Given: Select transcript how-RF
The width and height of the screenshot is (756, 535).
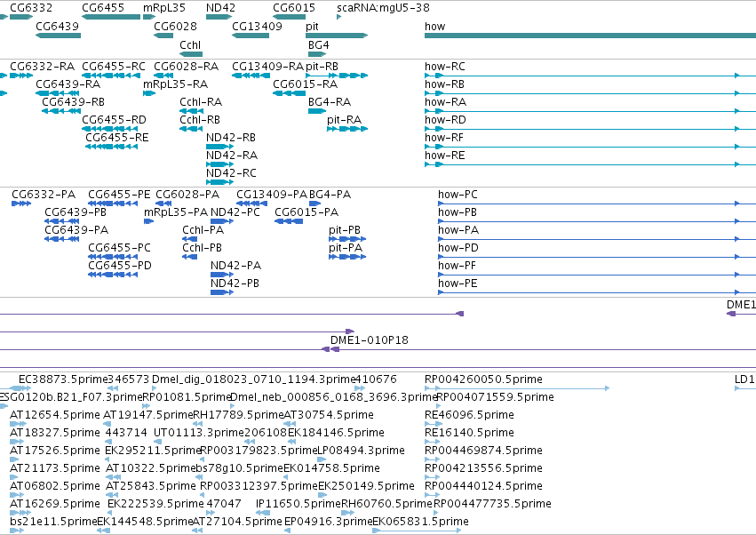Looking at the screenshot, I should tap(443, 138).
